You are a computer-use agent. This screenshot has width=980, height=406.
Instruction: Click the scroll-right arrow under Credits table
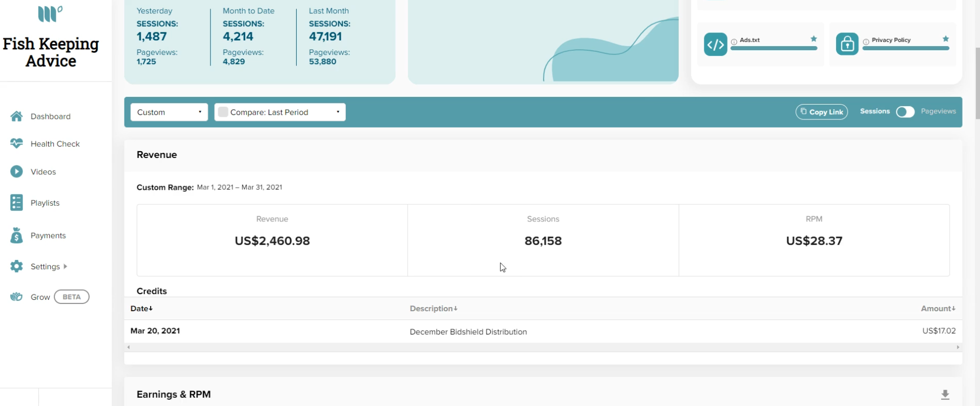tap(958, 347)
